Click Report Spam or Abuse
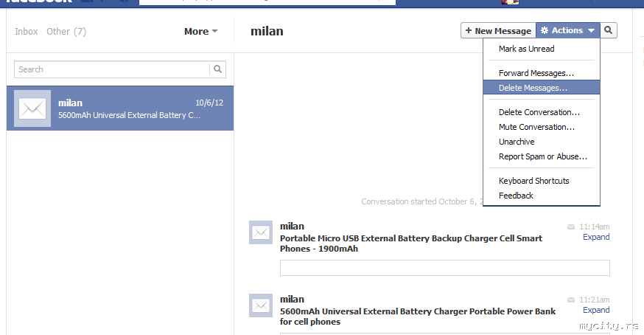Screen dimensions: 644x335 pyautogui.click(x=542, y=156)
